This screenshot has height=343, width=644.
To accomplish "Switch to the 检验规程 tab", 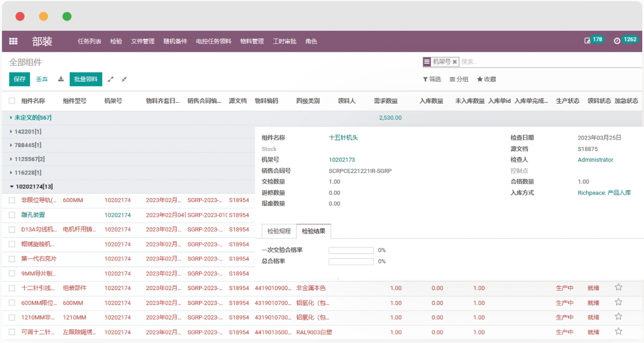I will click(x=279, y=231).
